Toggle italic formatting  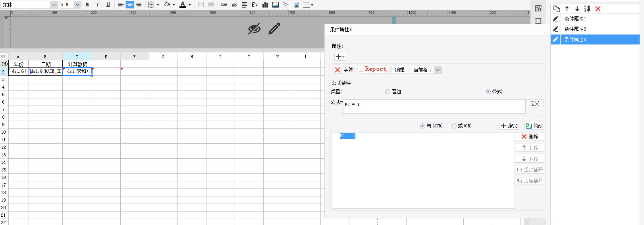(98, 5)
